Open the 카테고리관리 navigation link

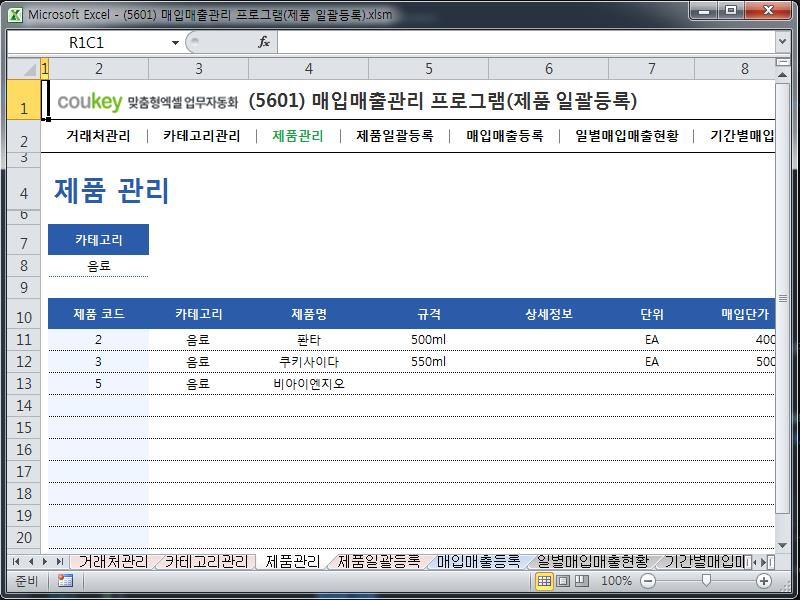tap(202, 136)
